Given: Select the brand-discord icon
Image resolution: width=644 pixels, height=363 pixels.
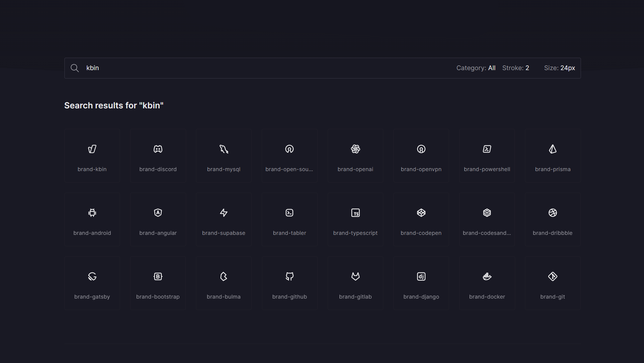Looking at the screenshot, I should pos(158,149).
